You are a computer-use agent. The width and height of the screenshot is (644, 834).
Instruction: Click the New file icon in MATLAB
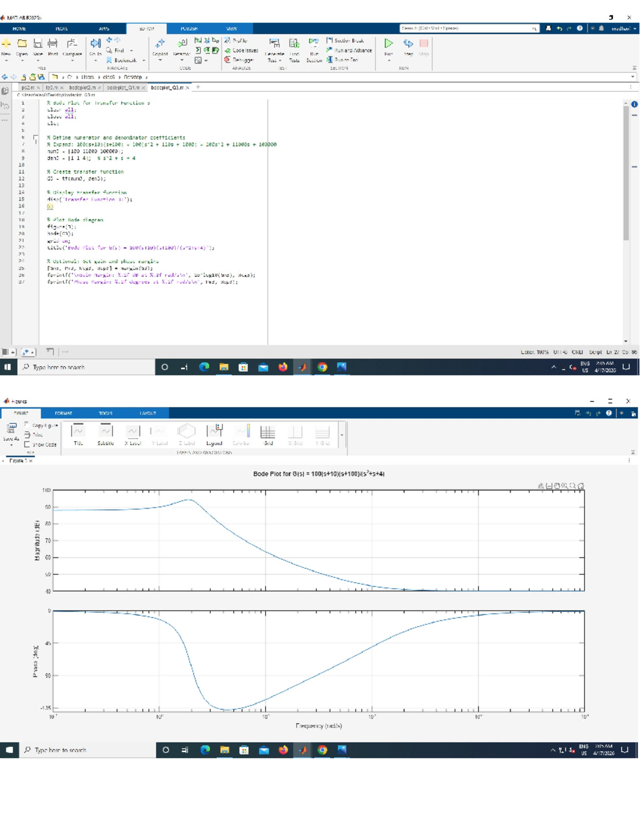click(x=6, y=43)
